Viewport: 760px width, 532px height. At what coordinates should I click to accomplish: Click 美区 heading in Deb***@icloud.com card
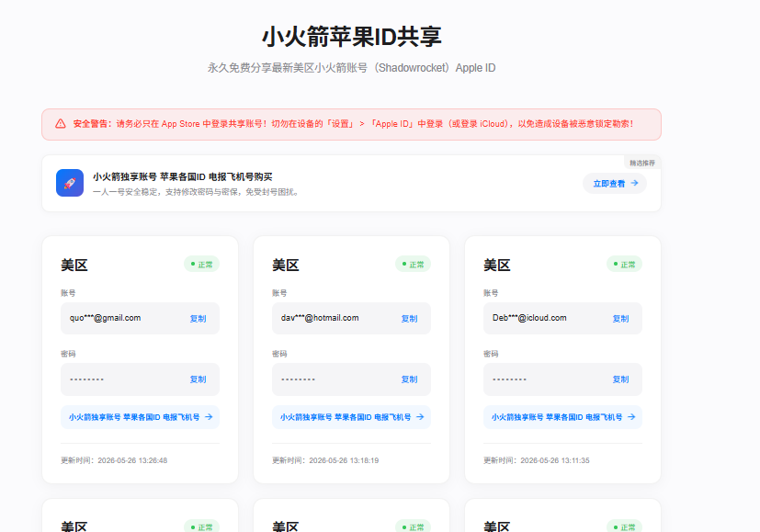tap(497, 265)
